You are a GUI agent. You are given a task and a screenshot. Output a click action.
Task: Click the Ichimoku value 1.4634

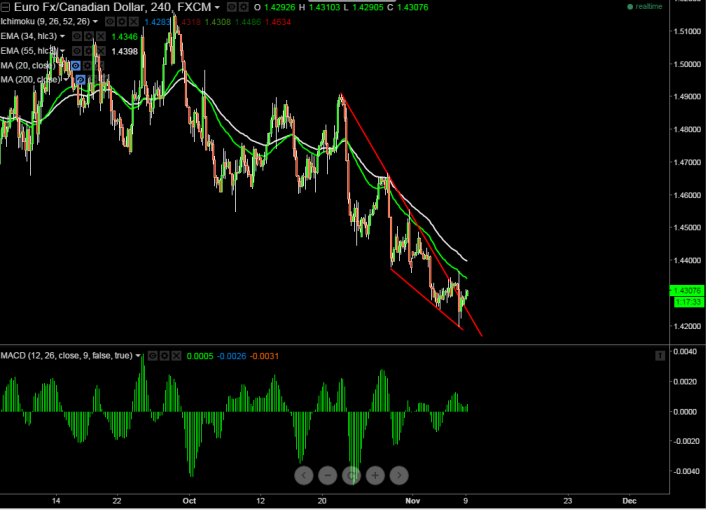click(278, 22)
